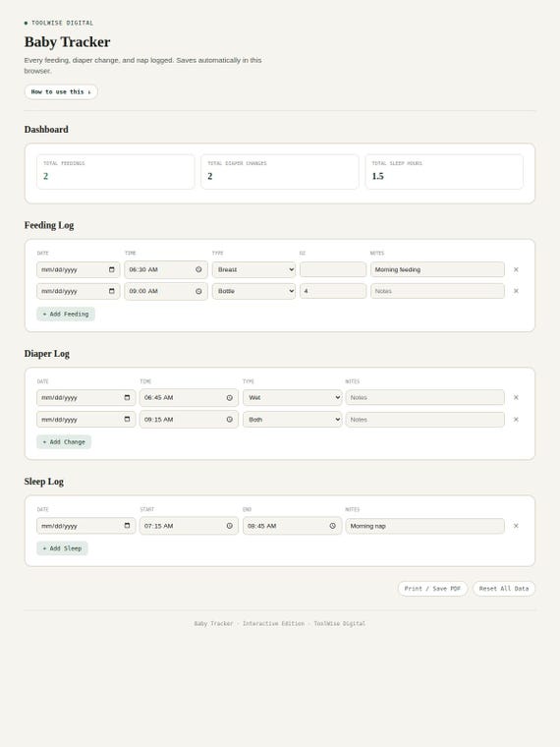Click the Diaper Log heading
This screenshot has width=560, height=747.
point(47,354)
